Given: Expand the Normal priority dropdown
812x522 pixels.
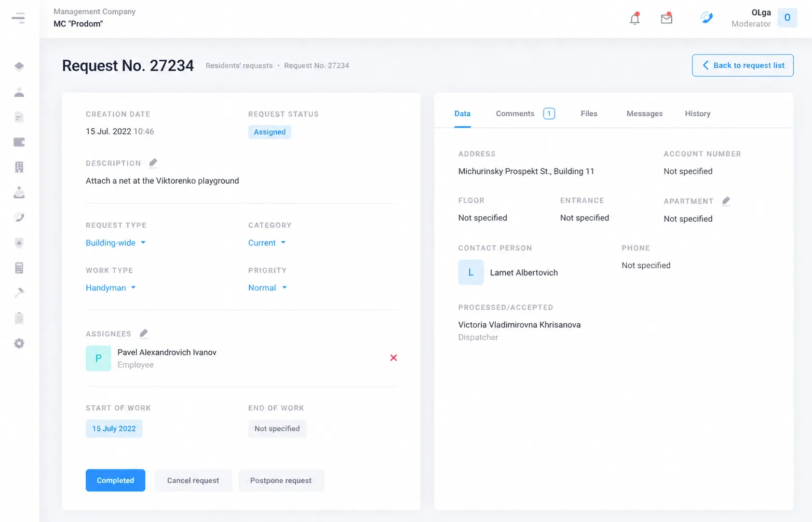Looking at the screenshot, I should pos(267,288).
